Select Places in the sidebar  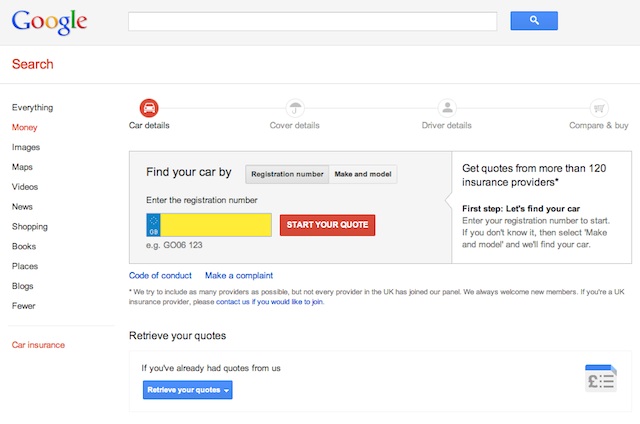25,266
